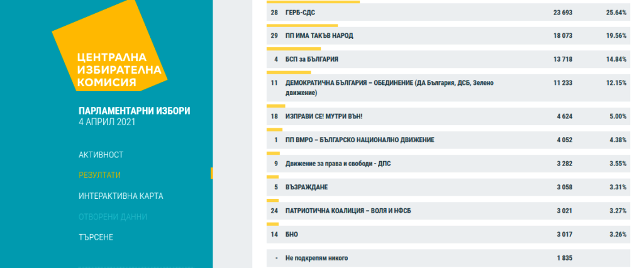The width and height of the screenshot is (644, 268).
Task: Select the БНО party row
Action: (x=448, y=235)
